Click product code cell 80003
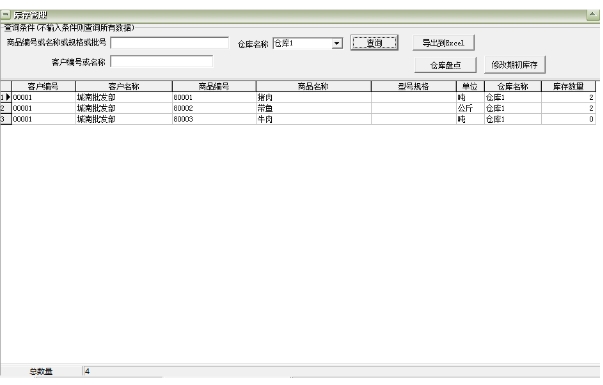603x385 pixels. click(214, 119)
